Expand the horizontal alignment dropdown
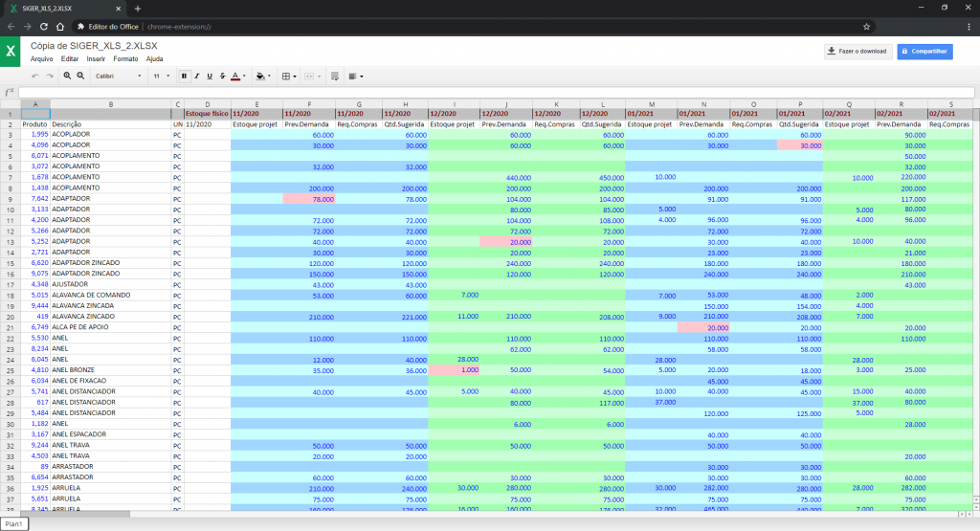Image resolution: width=980 pixels, height=531 pixels. pos(356,76)
